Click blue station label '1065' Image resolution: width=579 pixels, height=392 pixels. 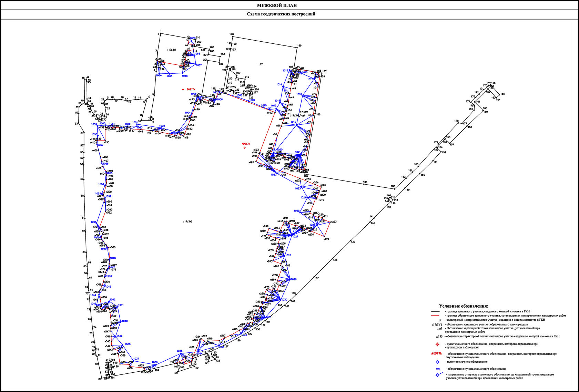[169, 76]
